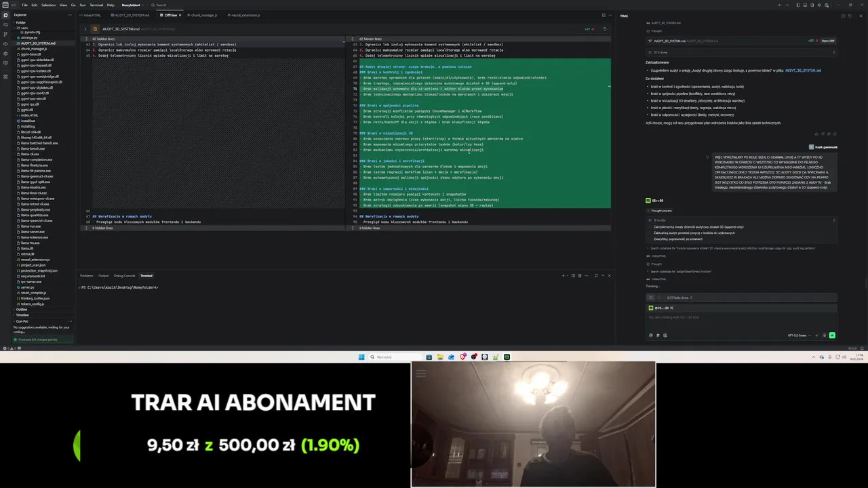Screen dimensions: 868x488
Task: Maximize the terminal panel with chevron icon
Action: pyautogui.click(x=602, y=276)
